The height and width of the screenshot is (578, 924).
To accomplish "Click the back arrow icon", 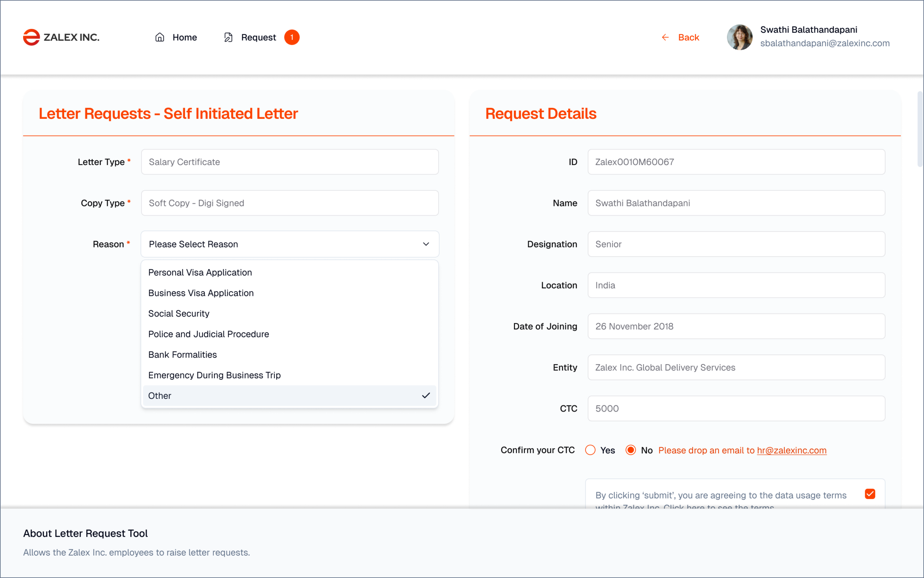I will [665, 37].
